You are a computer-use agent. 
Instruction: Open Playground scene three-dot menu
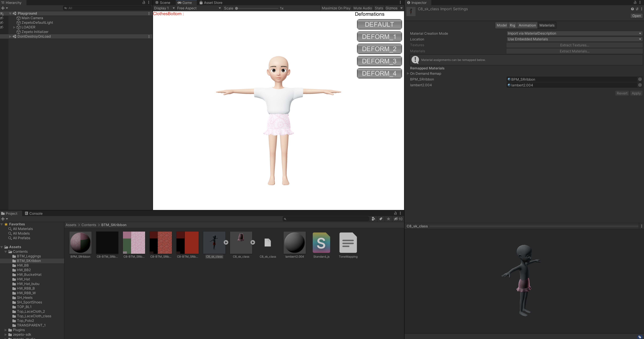click(149, 14)
